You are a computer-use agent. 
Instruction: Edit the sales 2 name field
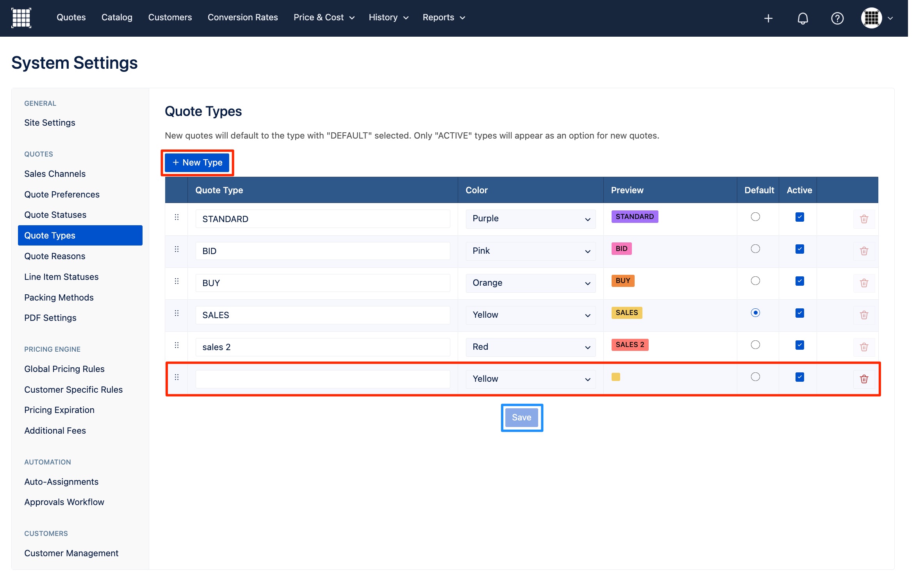(323, 347)
